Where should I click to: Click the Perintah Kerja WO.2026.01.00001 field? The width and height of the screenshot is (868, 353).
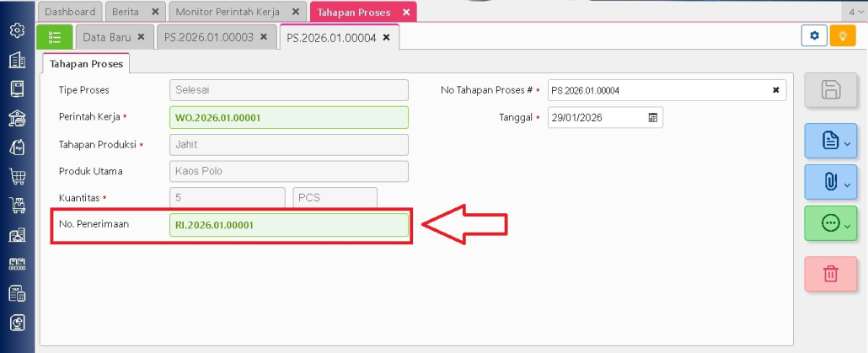[288, 118]
